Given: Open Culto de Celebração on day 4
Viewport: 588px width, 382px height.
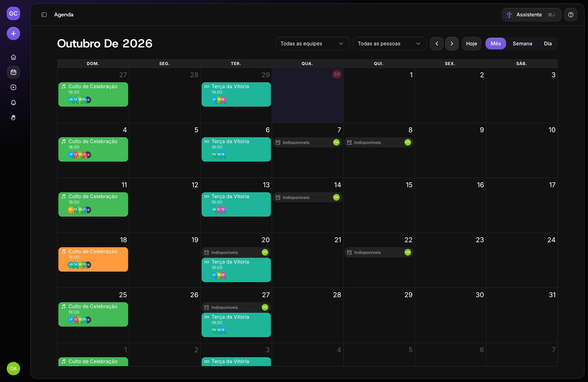Looking at the screenshot, I should point(93,149).
